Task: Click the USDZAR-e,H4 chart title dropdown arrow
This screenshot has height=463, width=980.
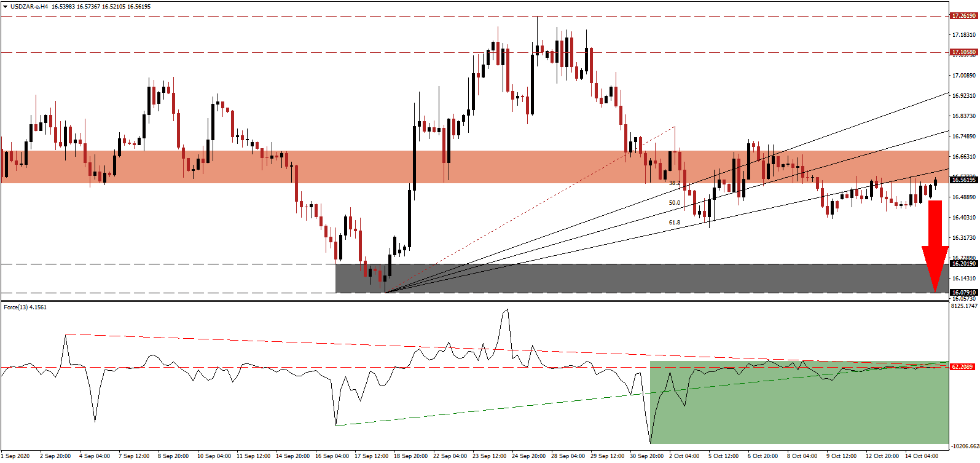Action: 5,7
